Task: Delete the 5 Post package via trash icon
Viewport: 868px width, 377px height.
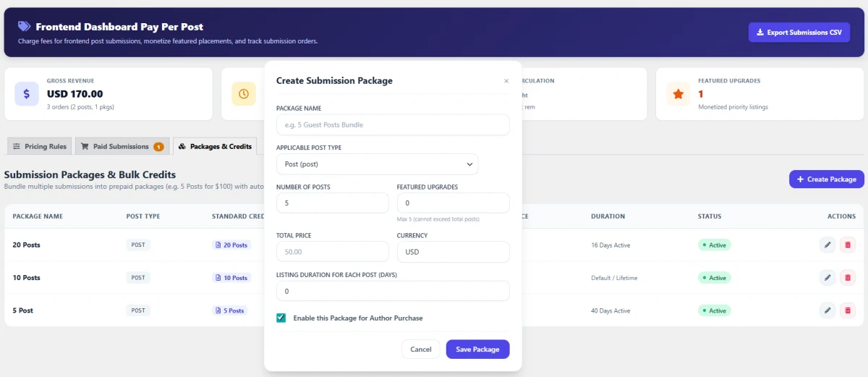Action: pyautogui.click(x=848, y=310)
